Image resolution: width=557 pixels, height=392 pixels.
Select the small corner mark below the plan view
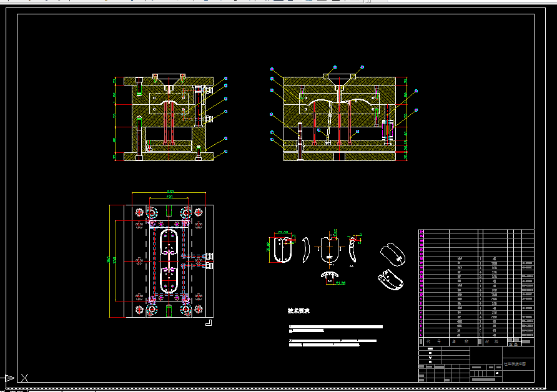(209, 323)
